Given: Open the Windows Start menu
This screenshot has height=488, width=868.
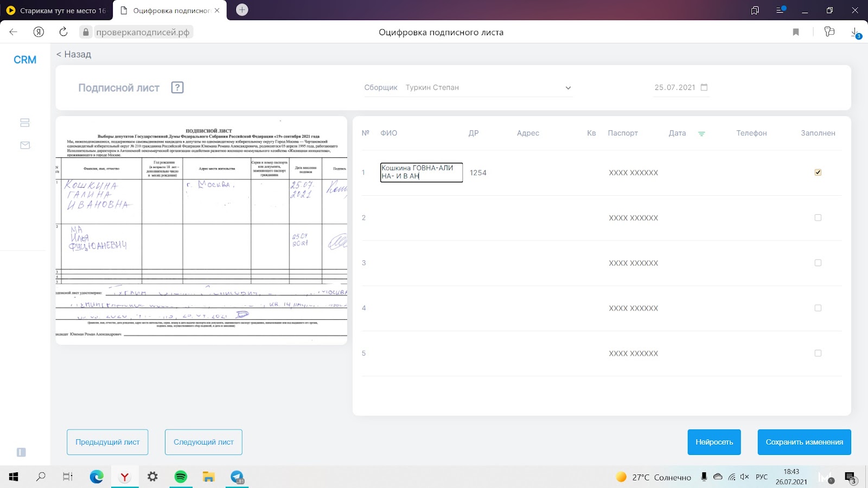Looking at the screenshot, I should [14, 477].
